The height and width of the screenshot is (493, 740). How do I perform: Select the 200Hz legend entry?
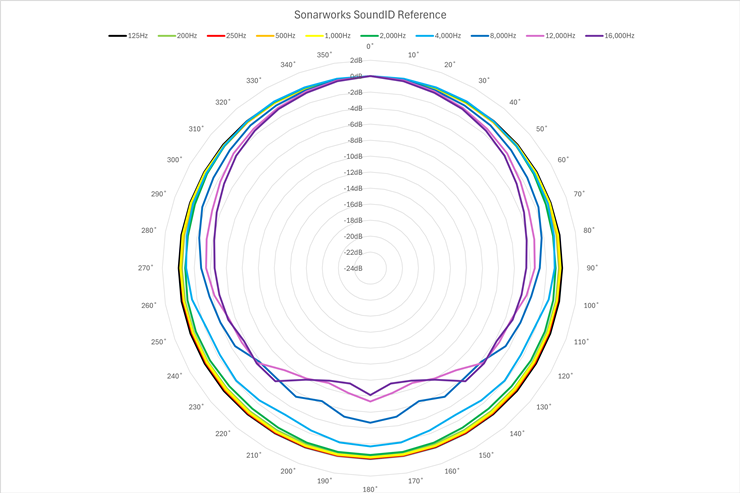click(177, 35)
